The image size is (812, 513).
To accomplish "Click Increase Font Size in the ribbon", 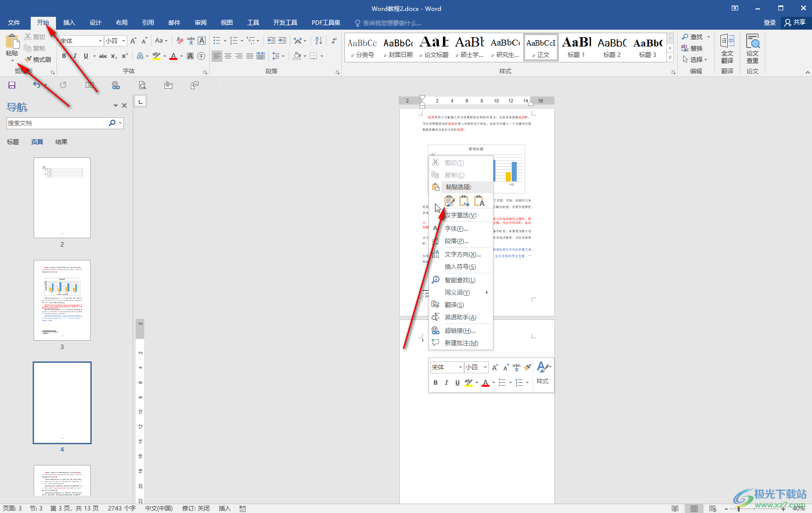I will click(x=133, y=41).
